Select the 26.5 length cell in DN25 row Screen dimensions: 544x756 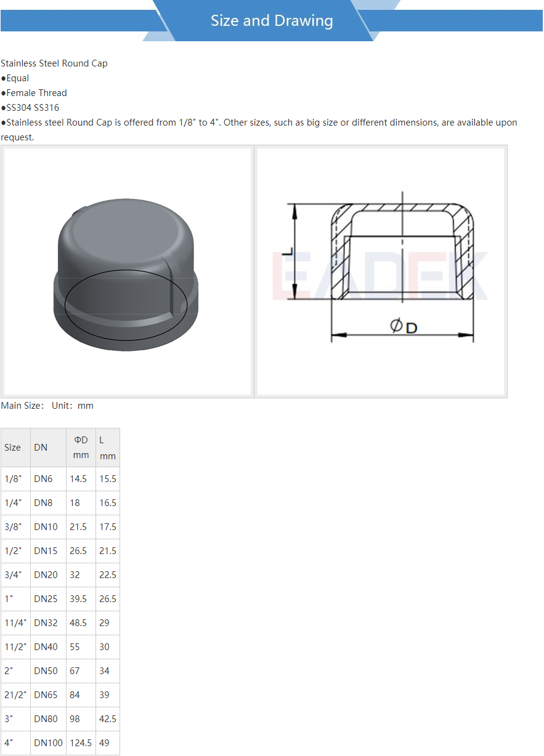108,599
